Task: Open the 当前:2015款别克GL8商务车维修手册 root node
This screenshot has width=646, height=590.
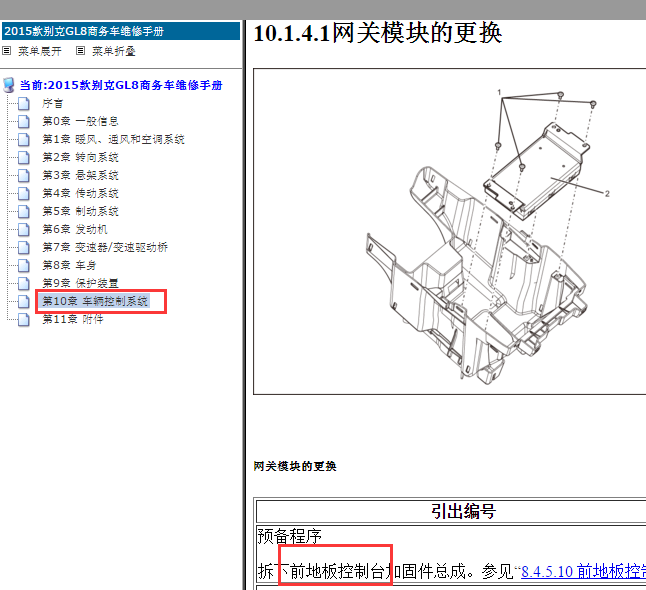Action: point(121,85)
